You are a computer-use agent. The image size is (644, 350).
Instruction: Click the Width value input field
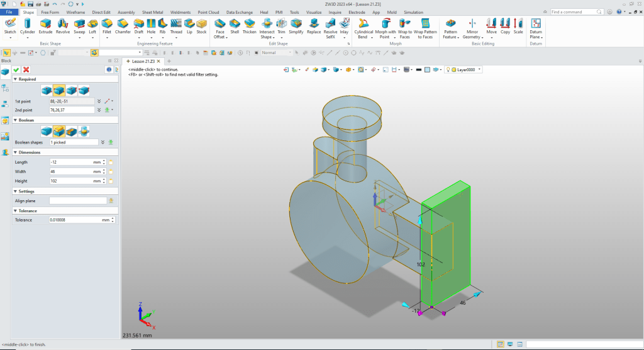click(x=70, y=171)
